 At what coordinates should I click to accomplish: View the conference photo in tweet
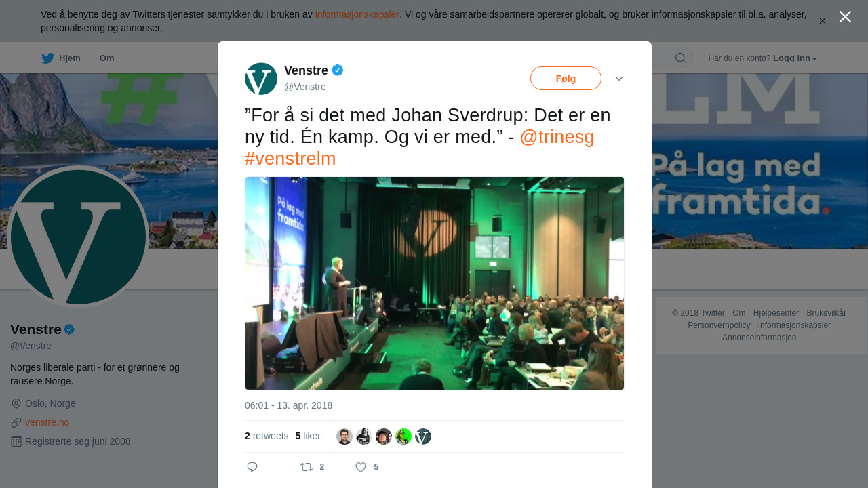434,283
